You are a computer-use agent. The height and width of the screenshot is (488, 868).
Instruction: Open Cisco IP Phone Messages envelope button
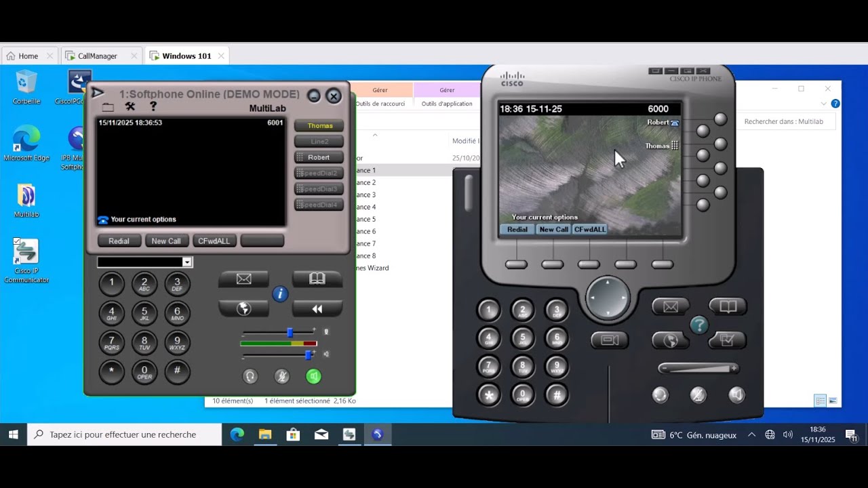click(671, 307)
